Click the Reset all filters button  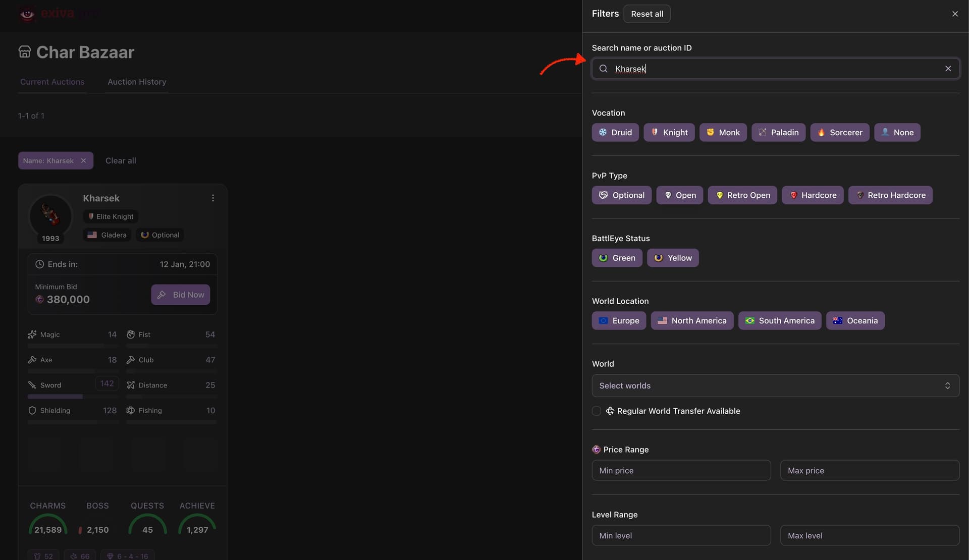pyautogui.click(x=647, y=14)
